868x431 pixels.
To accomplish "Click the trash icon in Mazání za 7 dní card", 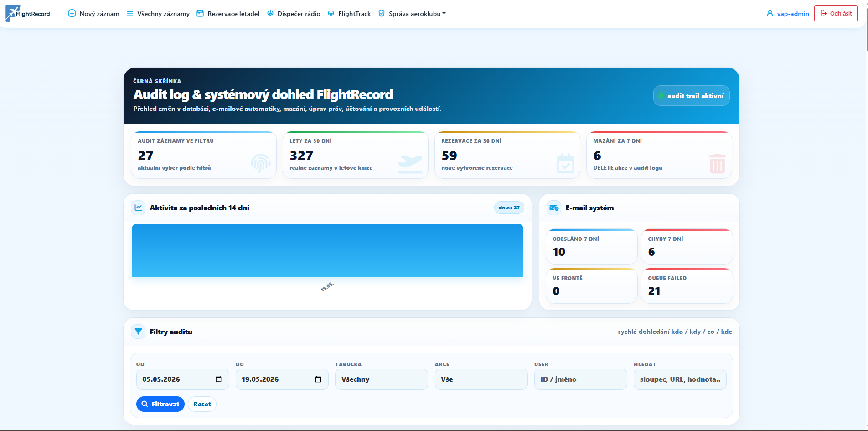I will [717, 163].
